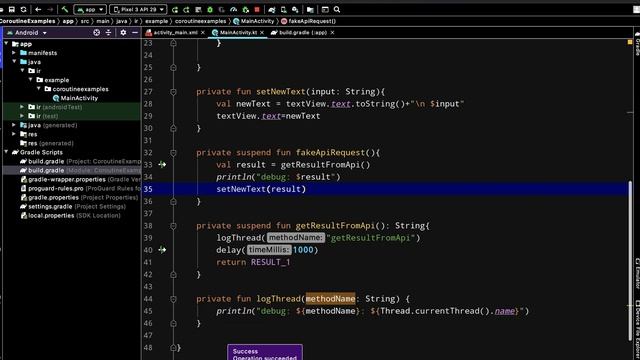This screenshot has height=360, width=640.
Task: Navigate forward with the right arrow icon
Action: point(50,9)
